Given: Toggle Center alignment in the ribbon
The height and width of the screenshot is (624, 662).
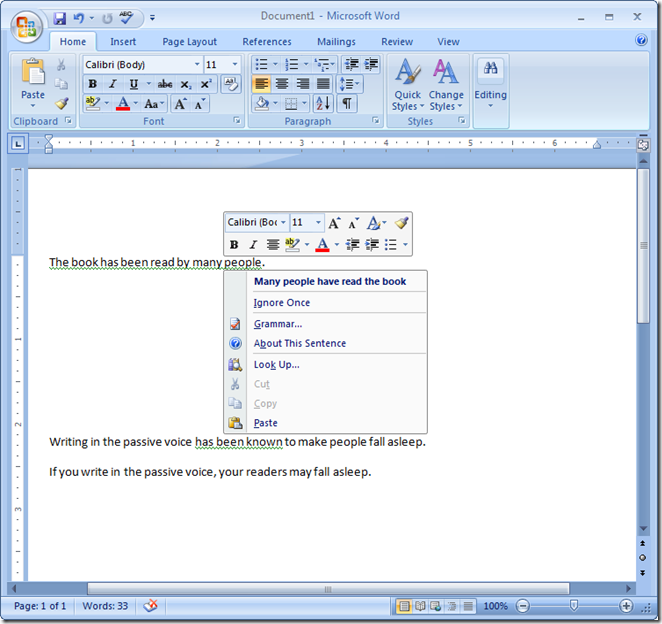Looking at the screenshot, I should [x=282, y=84].
